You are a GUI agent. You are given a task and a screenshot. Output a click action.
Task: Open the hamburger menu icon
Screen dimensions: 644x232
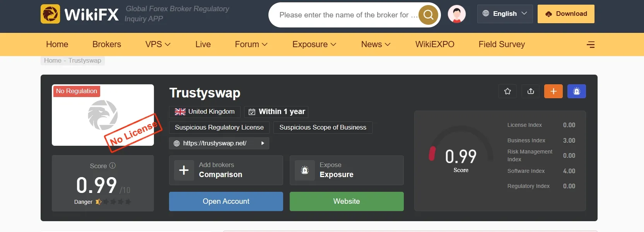point(591,44)
